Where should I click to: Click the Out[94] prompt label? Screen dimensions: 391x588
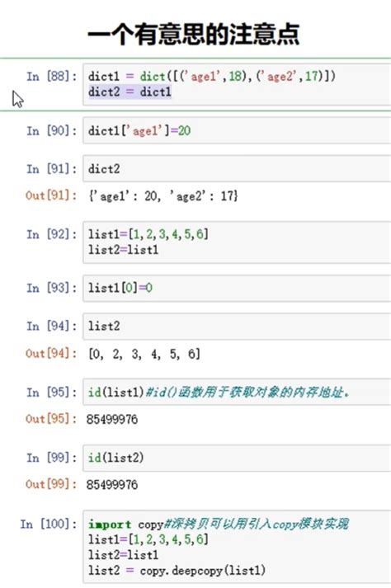(x=51, y=353)
